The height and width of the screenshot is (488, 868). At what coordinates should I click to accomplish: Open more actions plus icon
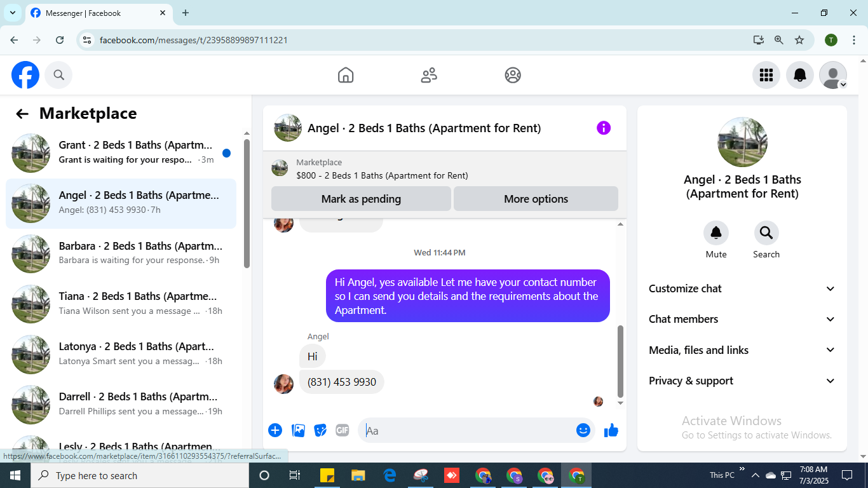click(275, 430)
